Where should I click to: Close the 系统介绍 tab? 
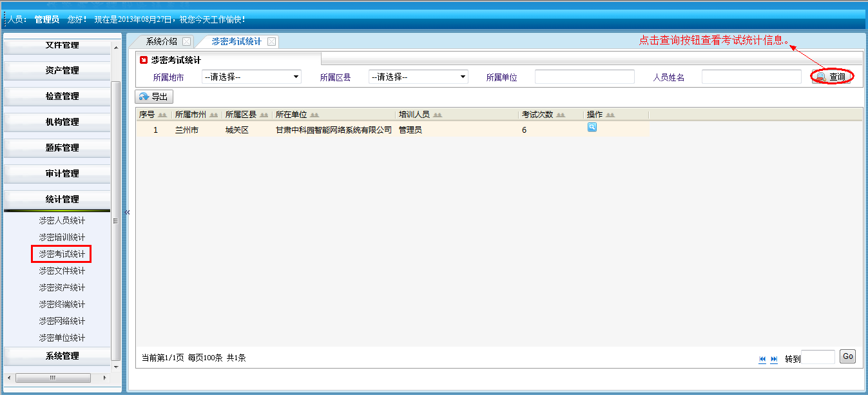coord(186,41)
